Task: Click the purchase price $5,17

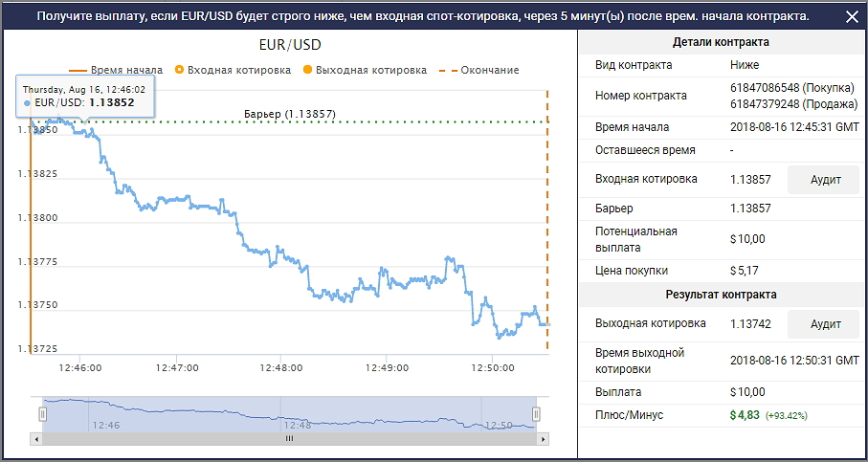Action: click(744, 271)
